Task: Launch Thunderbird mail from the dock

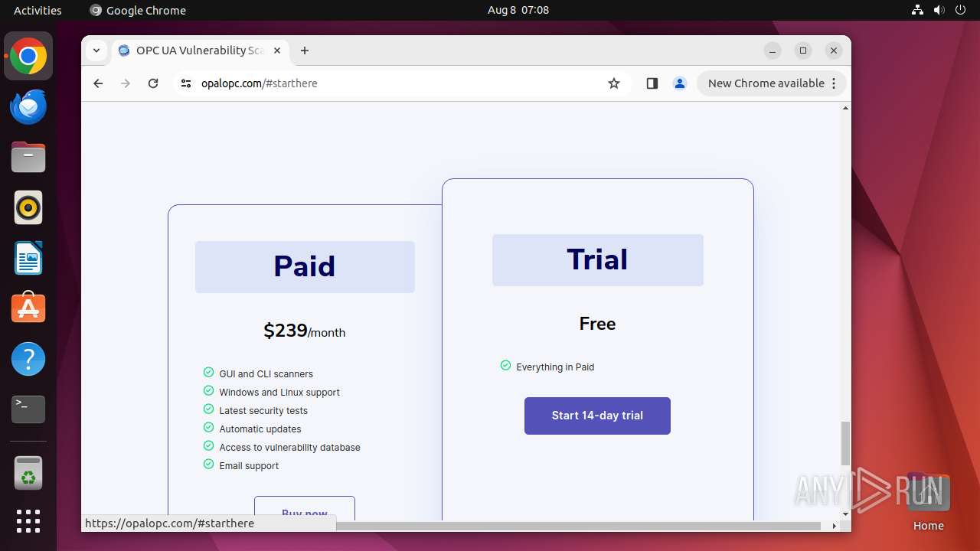Action: (28, 106)
